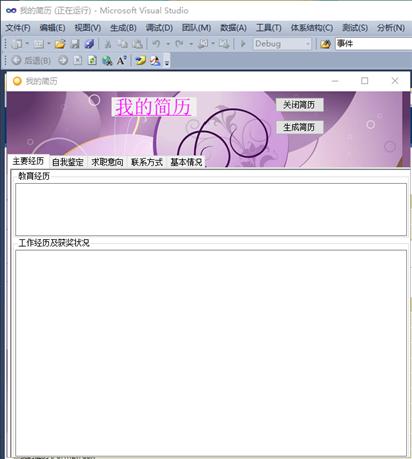Viewport: 412px width, 459px height.
Task: Click inside the 教育经历 text box
Action: (211, 209)
